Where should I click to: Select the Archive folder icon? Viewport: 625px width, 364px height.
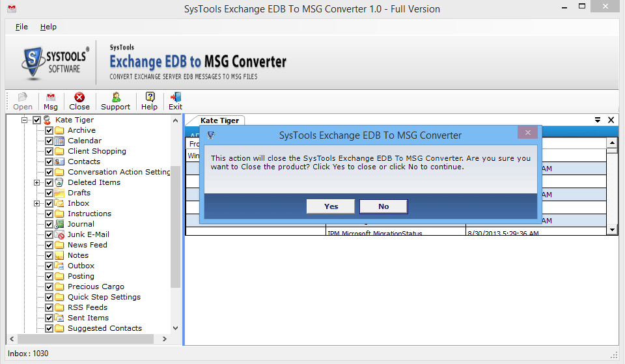point(59,130)
